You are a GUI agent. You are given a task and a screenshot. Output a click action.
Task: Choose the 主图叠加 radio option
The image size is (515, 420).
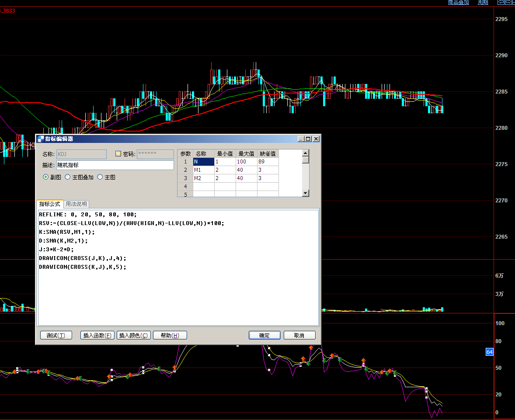[67, 177]
